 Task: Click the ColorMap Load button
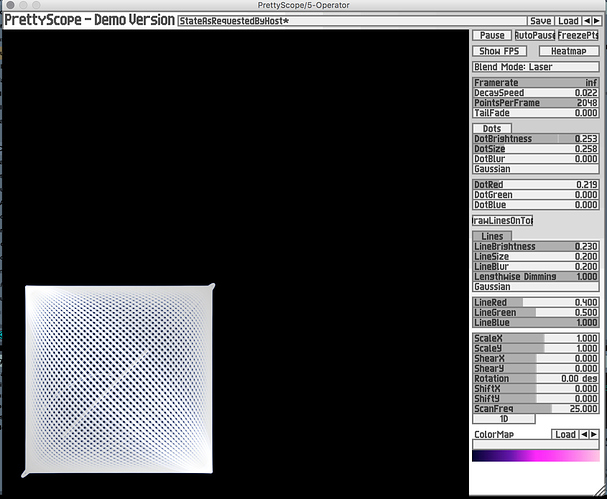click(x=565, y=434)
